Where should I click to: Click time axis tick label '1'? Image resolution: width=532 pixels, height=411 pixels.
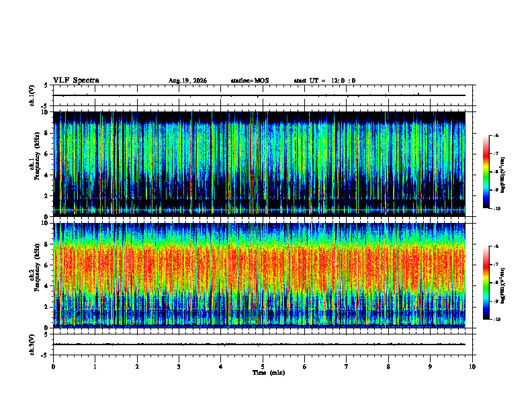pos(95,367)
